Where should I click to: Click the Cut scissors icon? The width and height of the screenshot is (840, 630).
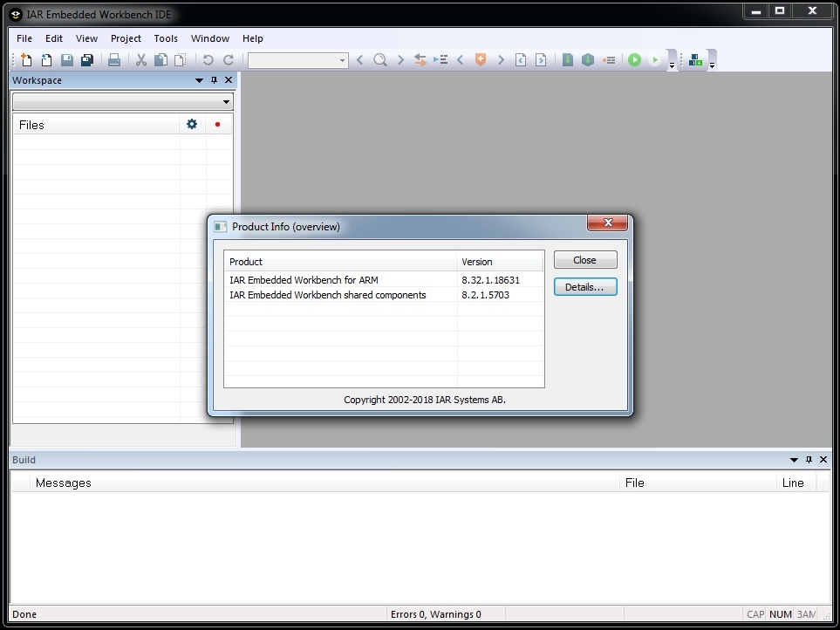[140, 60]
